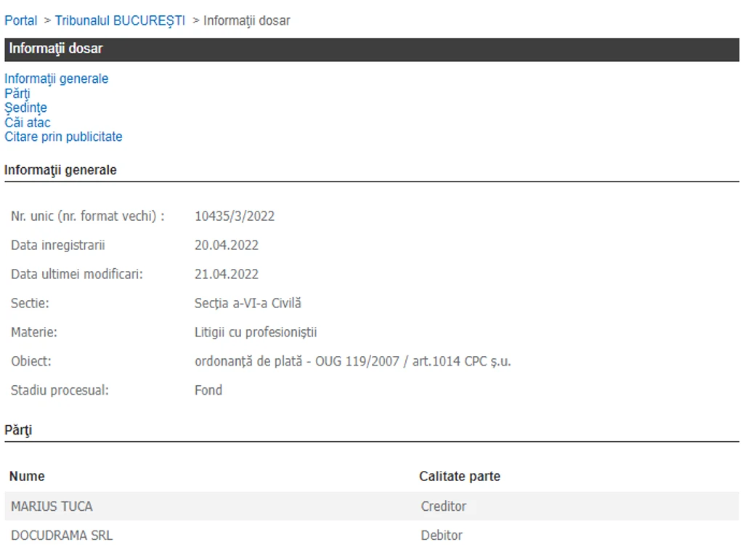Viewport: 756px width, 545px height.
Task: Select the DOCUDRAMA SRL row
Action: click(372, 534)
